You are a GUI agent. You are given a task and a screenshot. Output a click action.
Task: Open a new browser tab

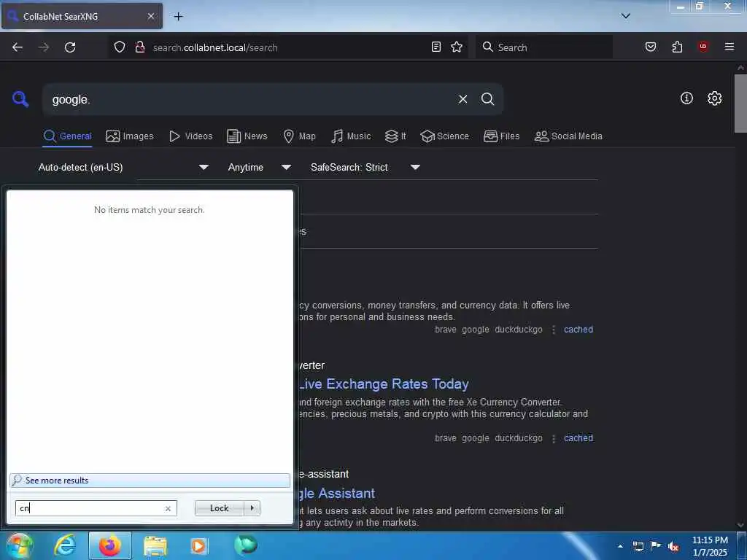(178, 16)
